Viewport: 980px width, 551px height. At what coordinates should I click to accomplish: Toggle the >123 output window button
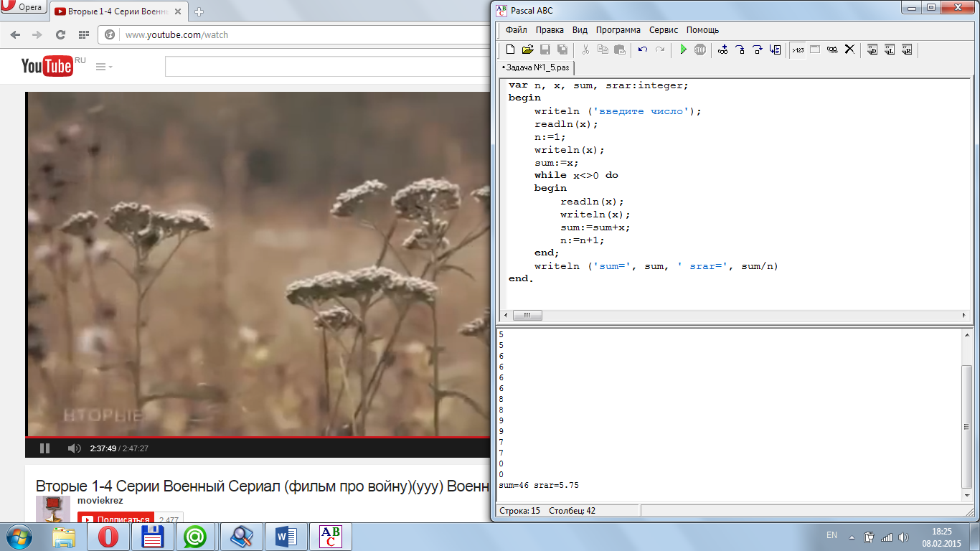click(797, 50)
